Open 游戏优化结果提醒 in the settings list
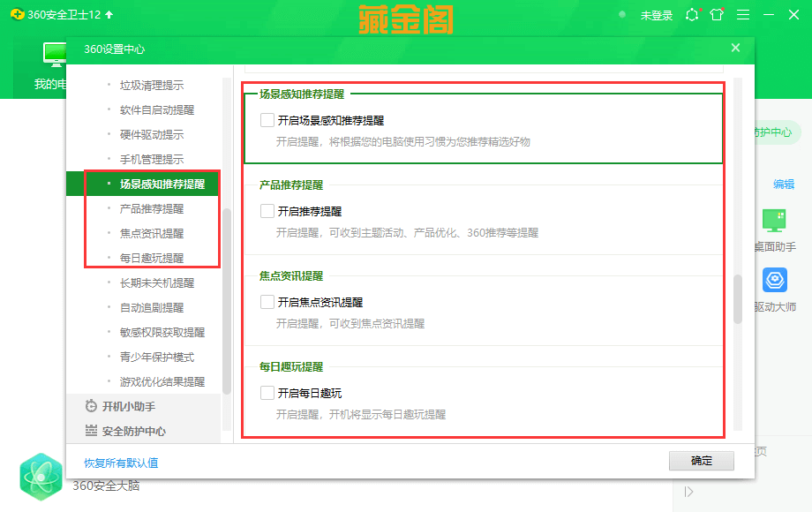The width and height of the screenshot is (812, 512). coord(162,381)
